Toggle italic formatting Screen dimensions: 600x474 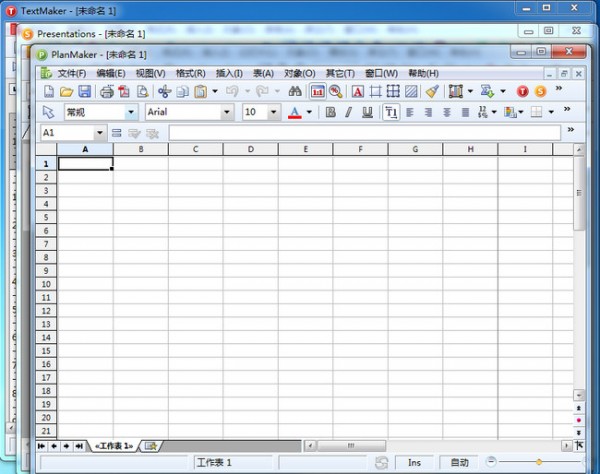[x=349, y=112]
